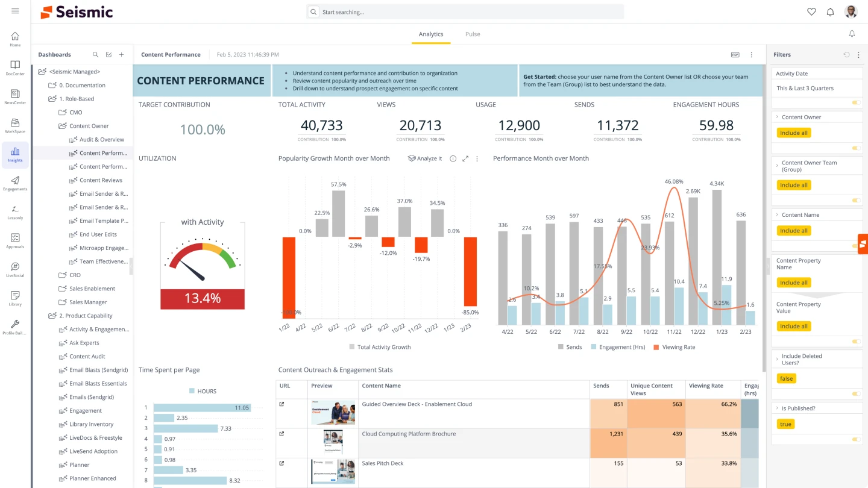Toggle the Include Deleted Users filter switch
868x488 pixels.
coord(855,393)
